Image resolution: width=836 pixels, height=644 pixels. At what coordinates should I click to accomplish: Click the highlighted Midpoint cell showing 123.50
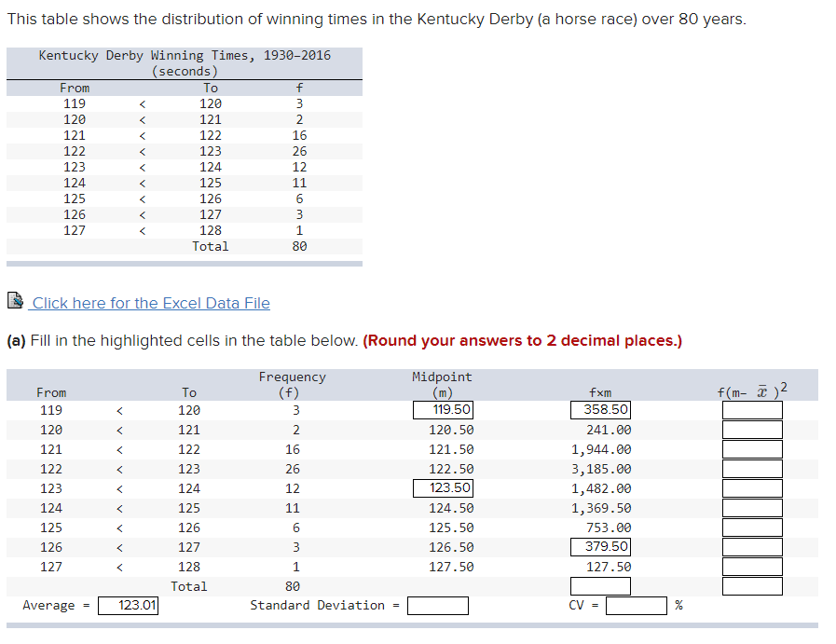click(x=443, y=487)
